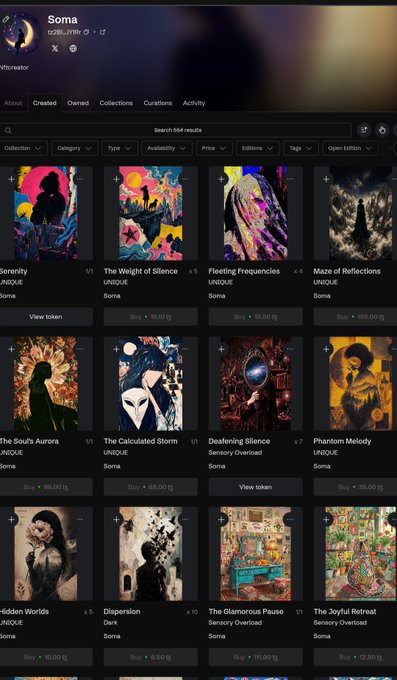The width and height of the screenshot is (397, 680).
Task: Click View token under Serenity
Action: (x=46, y=317)
